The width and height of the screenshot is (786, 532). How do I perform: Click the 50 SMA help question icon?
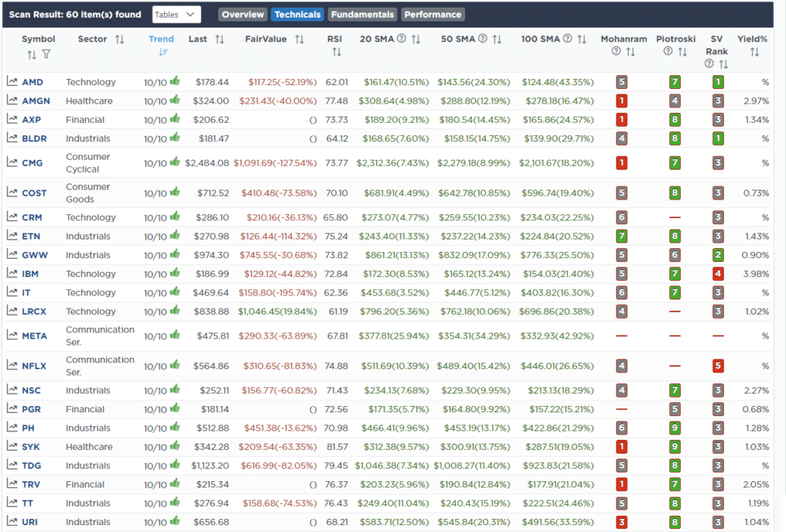482,38
